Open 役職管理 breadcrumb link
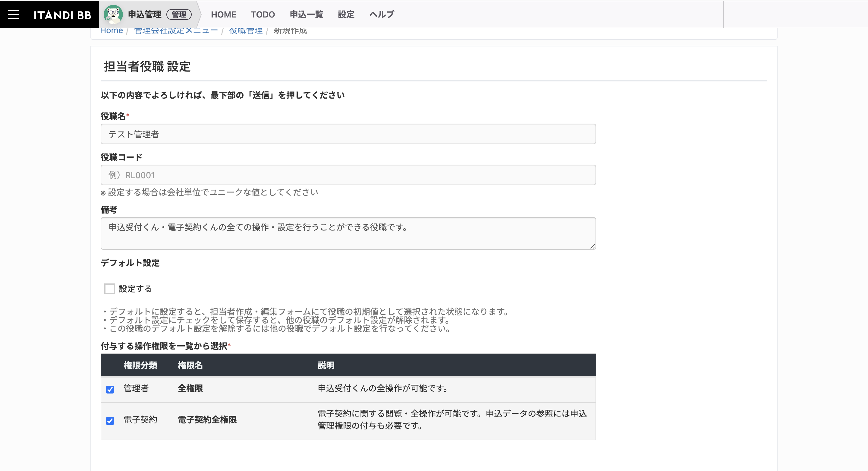The width and height of the screenshot is (868, 471). point(246,31)
